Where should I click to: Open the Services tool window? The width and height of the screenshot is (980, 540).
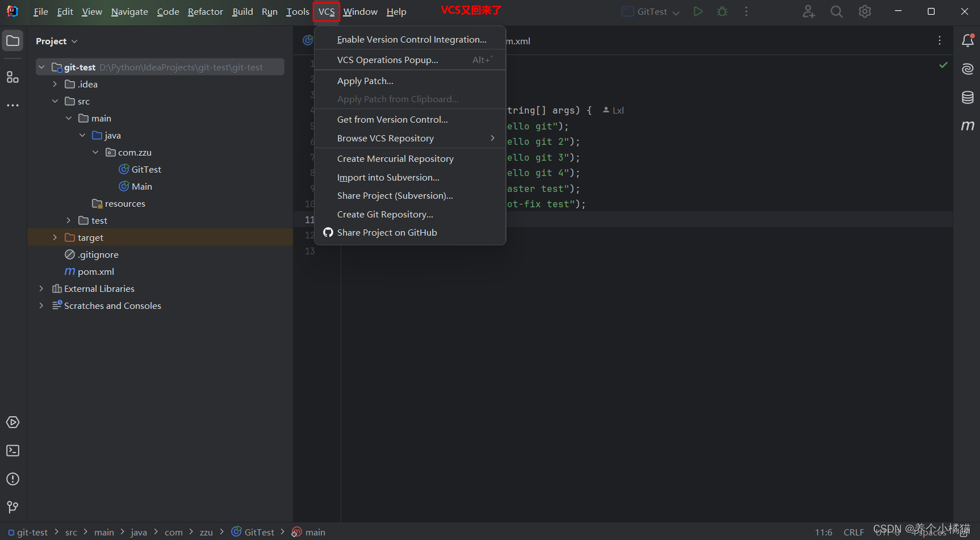click(12, 422)
